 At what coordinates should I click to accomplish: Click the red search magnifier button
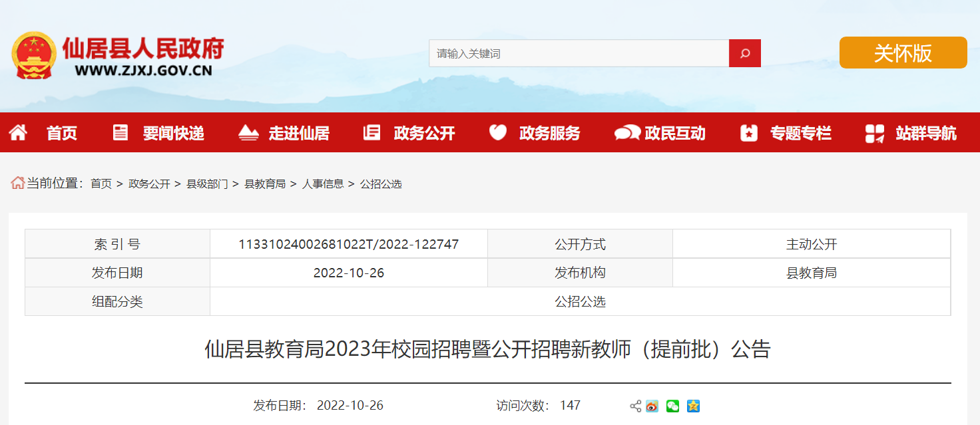pos(745,53)
